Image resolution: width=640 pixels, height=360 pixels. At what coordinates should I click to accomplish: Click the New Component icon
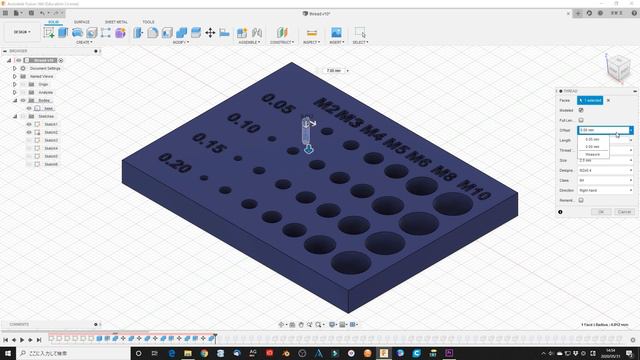click(242, 33)
